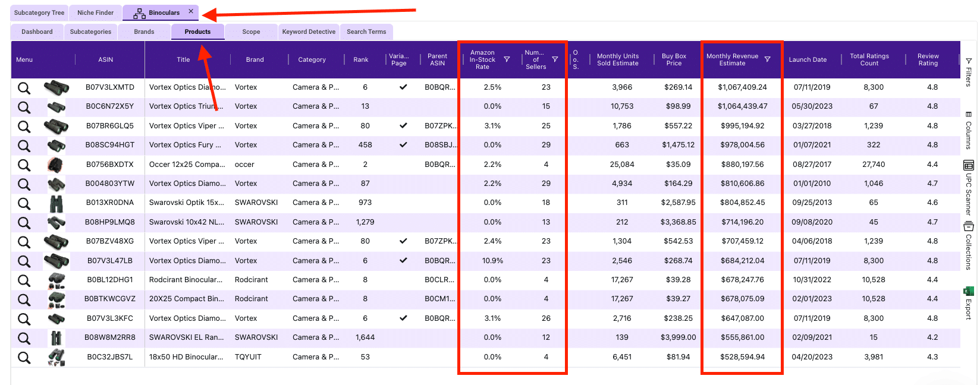Viewport: 980px width, 385px height.
Task: Open product thumbnail for B013XR0DNA
Action: [x=56, y=203]
